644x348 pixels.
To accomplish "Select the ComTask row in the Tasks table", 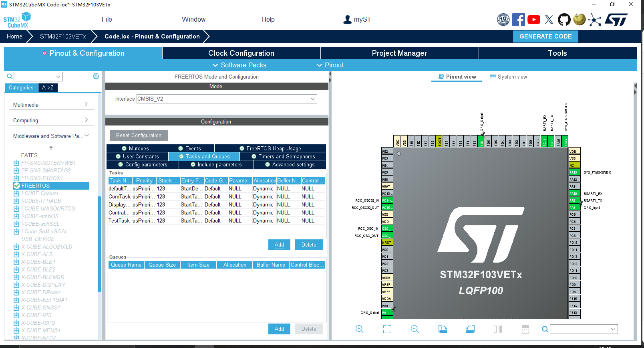I will pos(216,196).
